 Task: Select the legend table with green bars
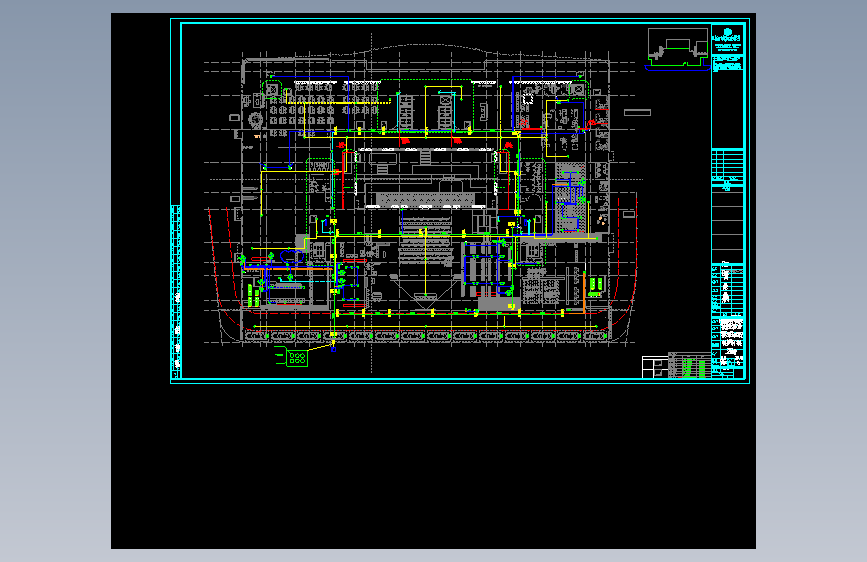pyautogui.click(x=690, y=366)
